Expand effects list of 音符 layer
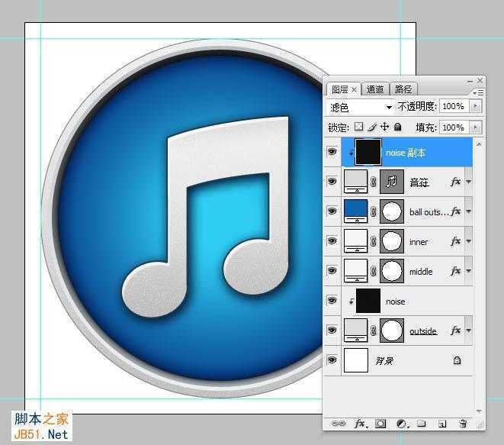Image resolution: width=504 pixels, height=445 pixels. tap(469, 182)
